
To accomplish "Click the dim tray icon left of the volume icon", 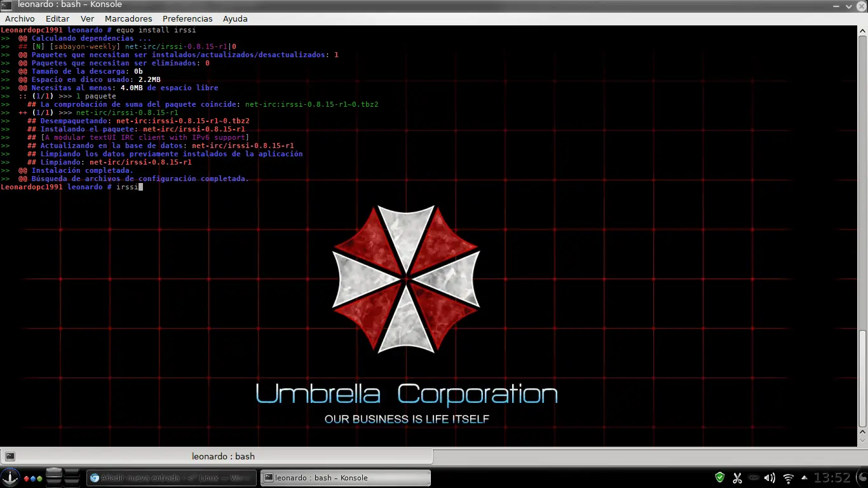I will click(x=754, y=478).
